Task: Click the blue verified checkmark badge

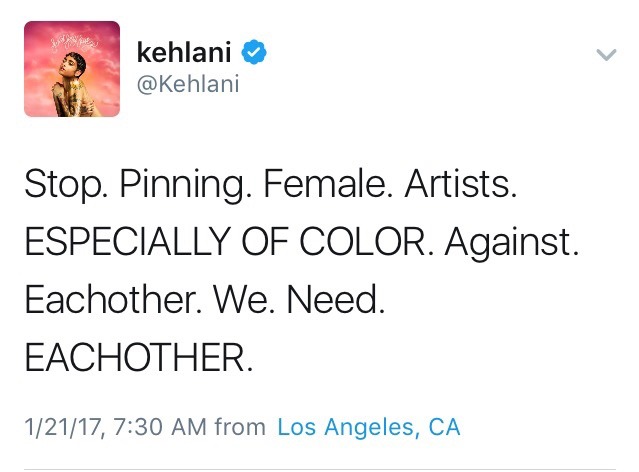Action: [x=253, y=52]
